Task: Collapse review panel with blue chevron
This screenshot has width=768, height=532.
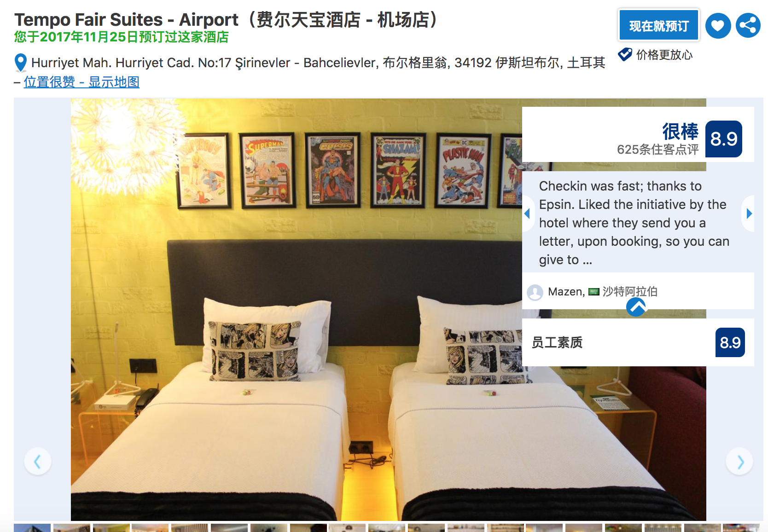Action: [x=636, y=307]
